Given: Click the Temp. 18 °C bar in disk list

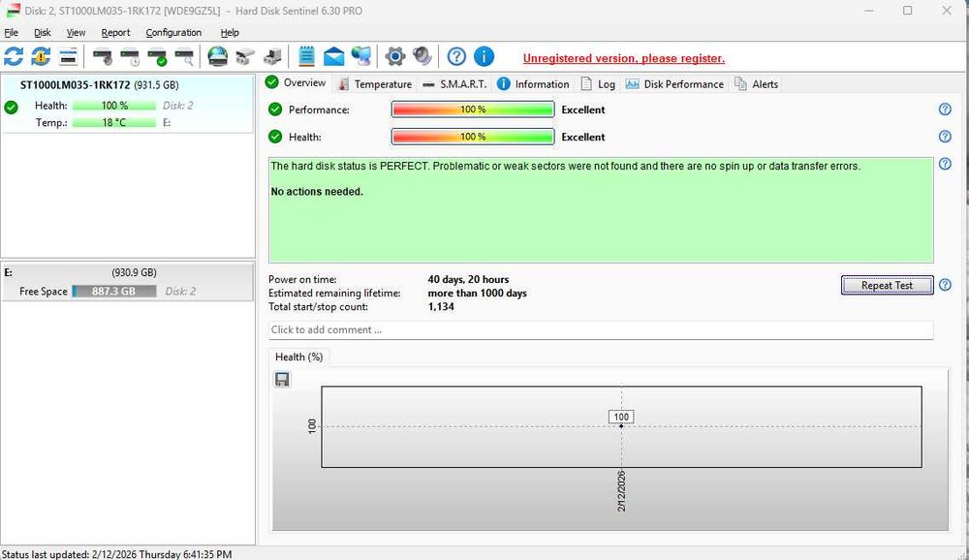Looking at the screenshot, I should pos(114,122).
